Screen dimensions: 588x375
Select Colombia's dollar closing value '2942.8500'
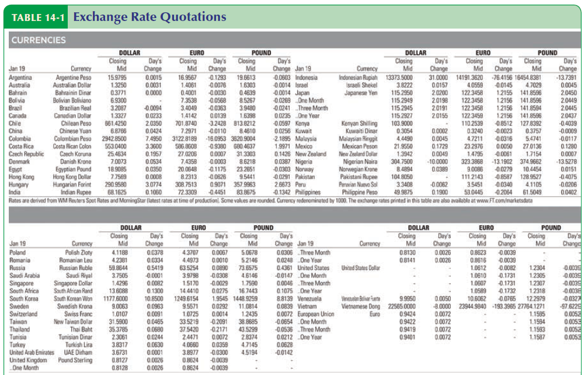(x=114, y=139)
